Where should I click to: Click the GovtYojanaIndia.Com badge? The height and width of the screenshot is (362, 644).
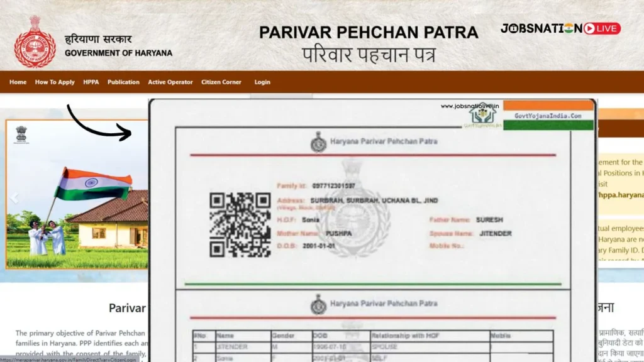548,116
